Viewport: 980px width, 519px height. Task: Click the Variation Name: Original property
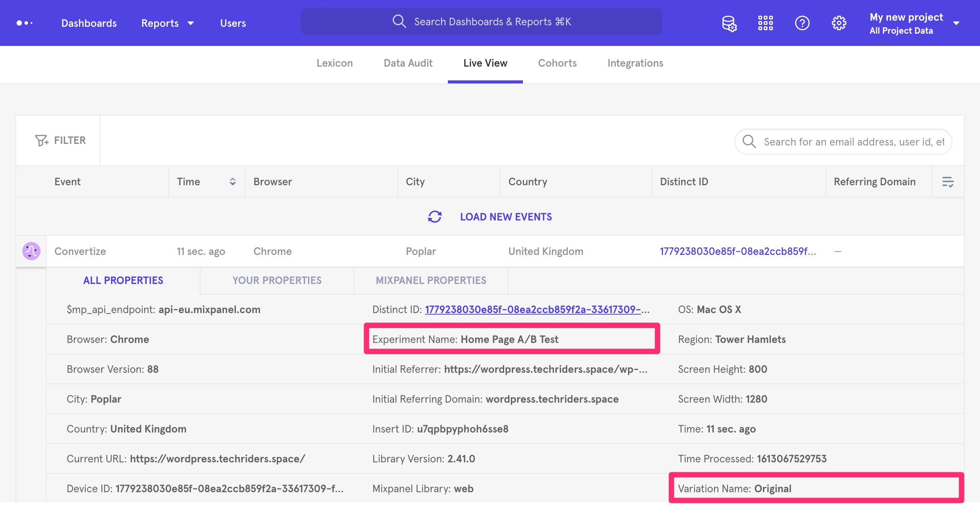735,488
